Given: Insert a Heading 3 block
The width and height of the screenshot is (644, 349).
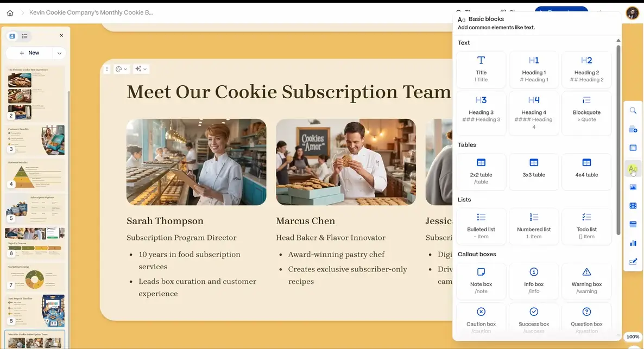Looking at the screenshot, I should 481,113.
